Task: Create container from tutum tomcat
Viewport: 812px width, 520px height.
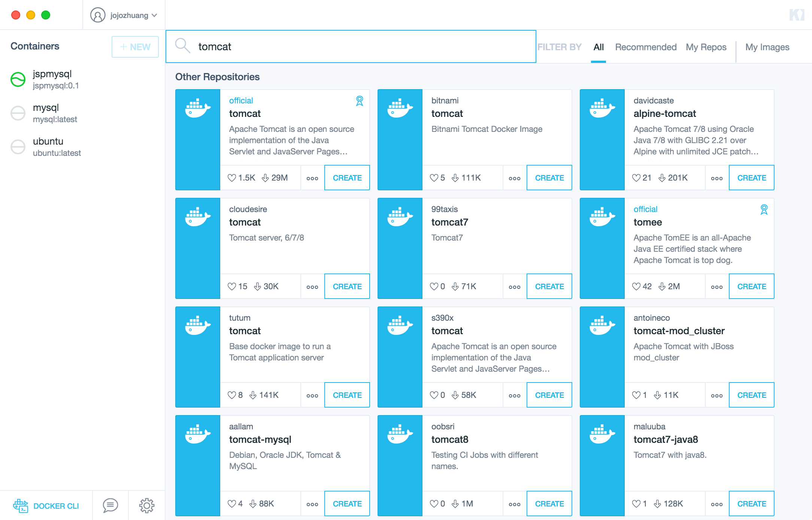Action: (347, 395)
